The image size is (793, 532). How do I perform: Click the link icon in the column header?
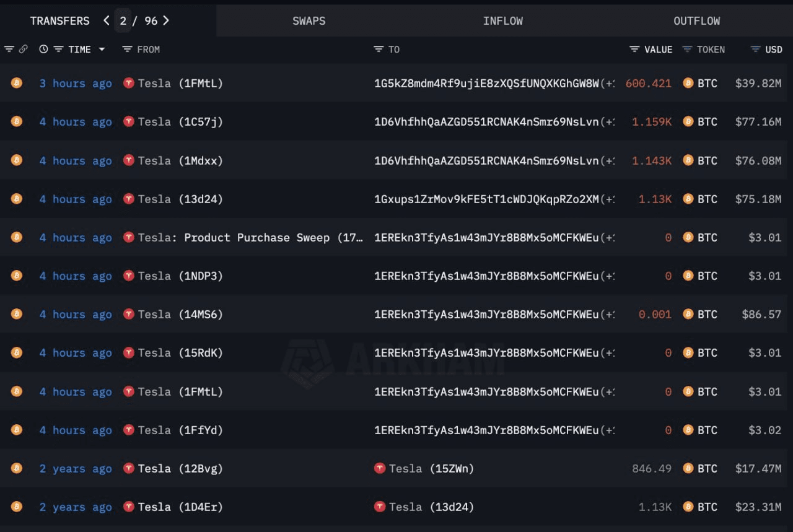[23, 49]
